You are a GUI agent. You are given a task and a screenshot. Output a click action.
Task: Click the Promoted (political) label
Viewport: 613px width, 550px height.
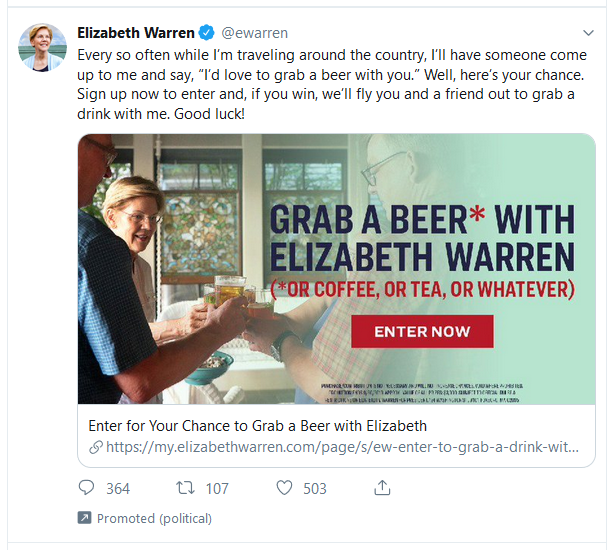(154, 518)
